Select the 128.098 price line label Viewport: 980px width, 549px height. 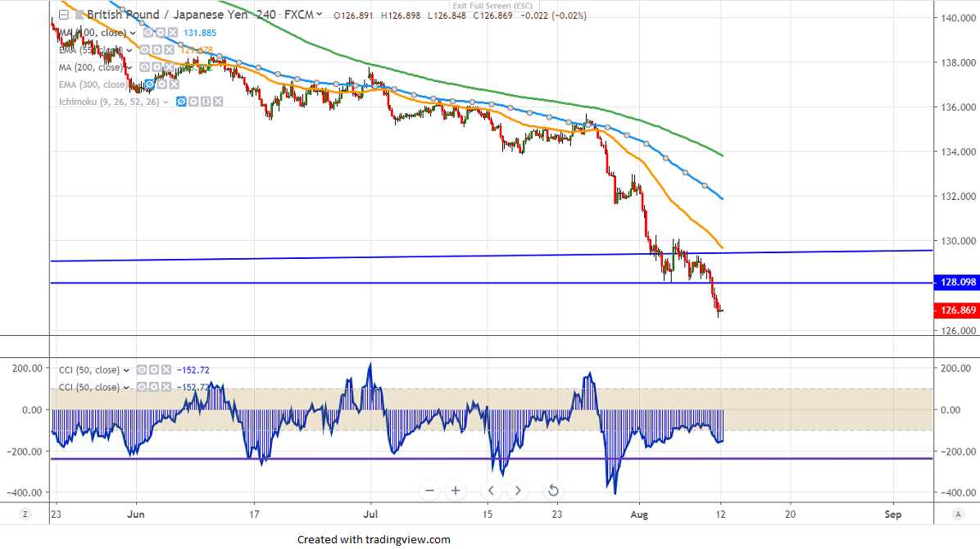point(956,283)
